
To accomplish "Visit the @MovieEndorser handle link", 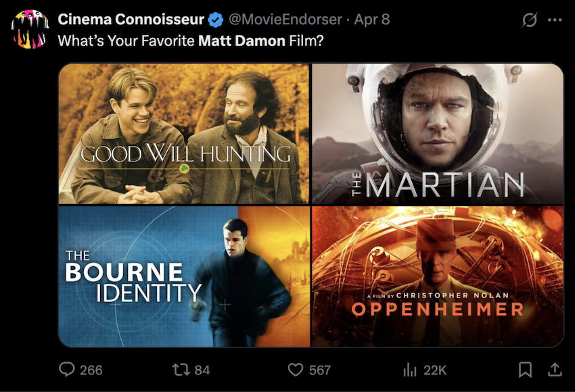I will coord(285,20).
